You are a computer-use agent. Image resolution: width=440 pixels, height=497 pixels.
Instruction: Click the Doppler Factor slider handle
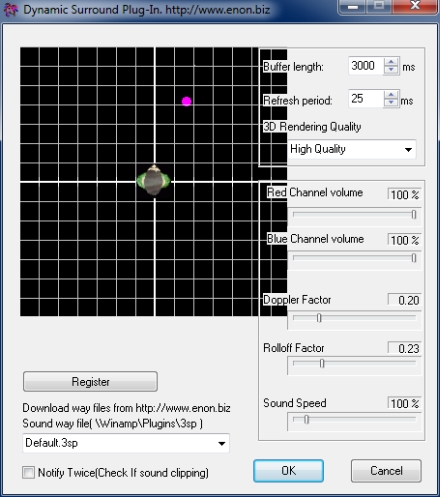(319, 318)
